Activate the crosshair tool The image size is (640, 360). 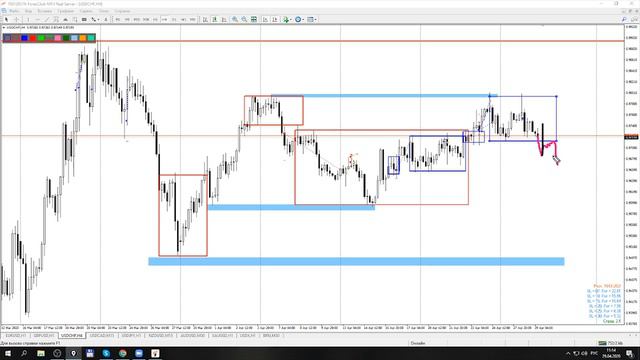pos(16,19)
